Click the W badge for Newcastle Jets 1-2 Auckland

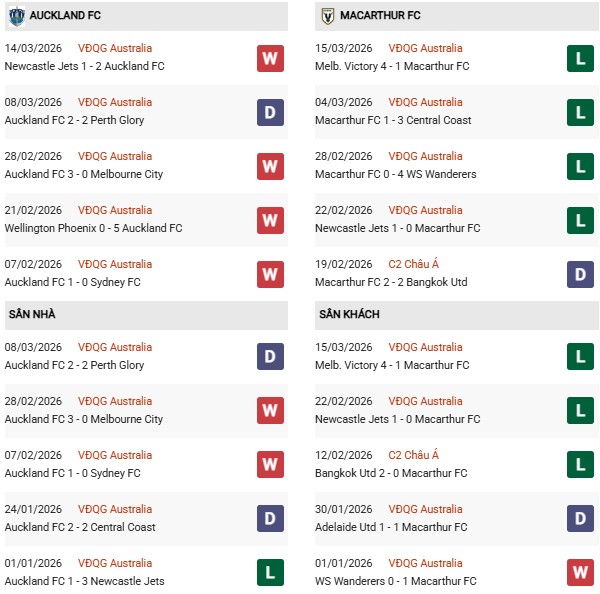click(x=270, y=58)
